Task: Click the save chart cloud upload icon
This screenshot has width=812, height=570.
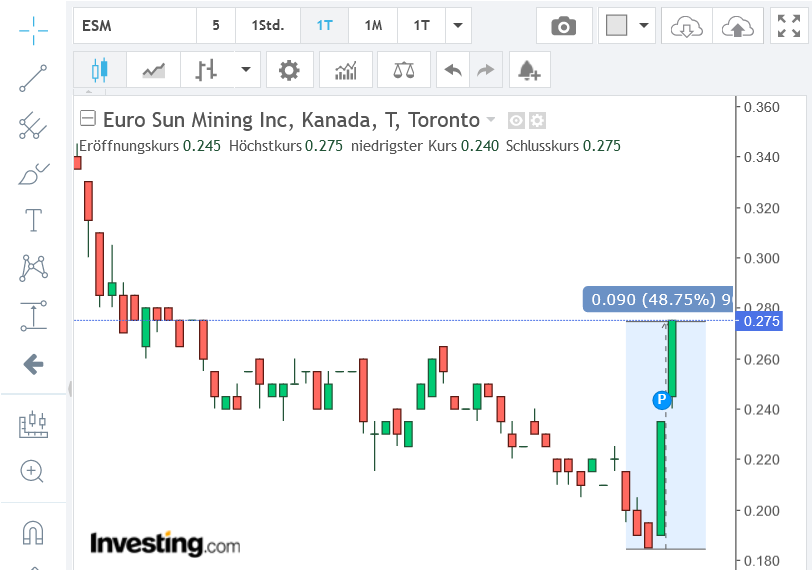Action: pyautogui.click(x=737, y=25)
